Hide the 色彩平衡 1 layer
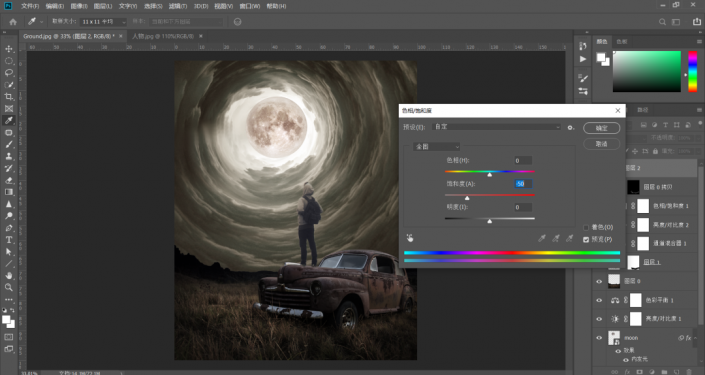Screen dimensions: 705x375 point(599,300)
